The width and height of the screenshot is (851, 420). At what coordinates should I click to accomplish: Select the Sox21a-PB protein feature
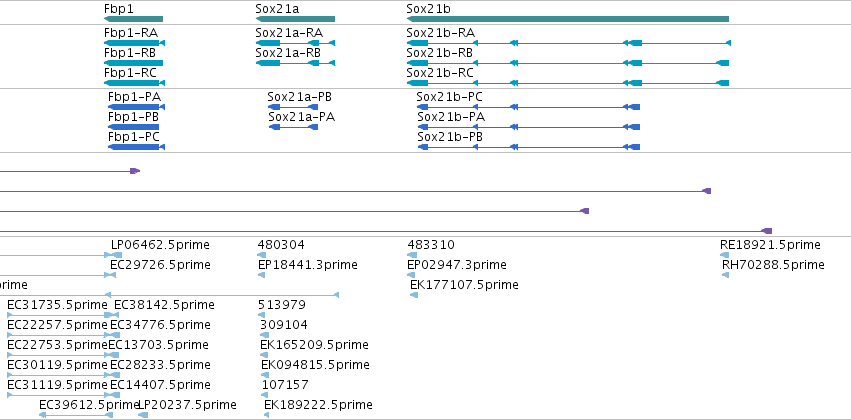point(294,107)
